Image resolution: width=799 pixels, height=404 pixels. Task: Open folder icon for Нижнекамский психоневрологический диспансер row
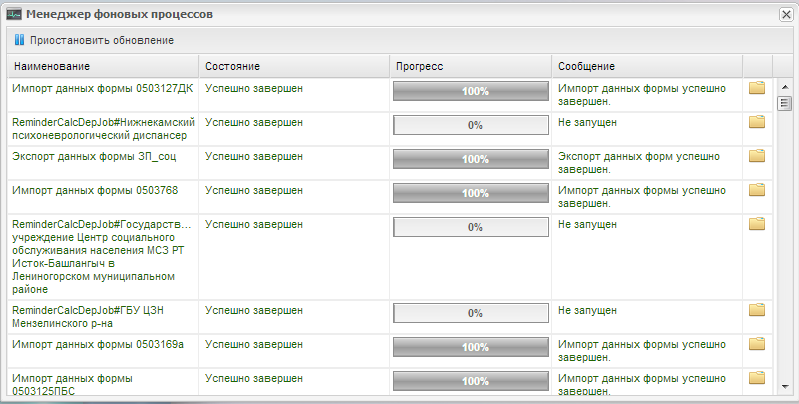click(x=757, y=122)
